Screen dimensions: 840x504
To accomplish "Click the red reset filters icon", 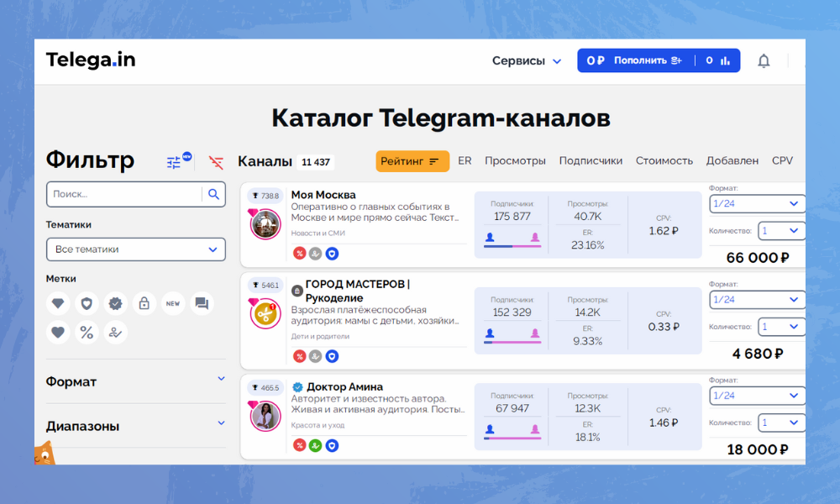I will 217,162.
